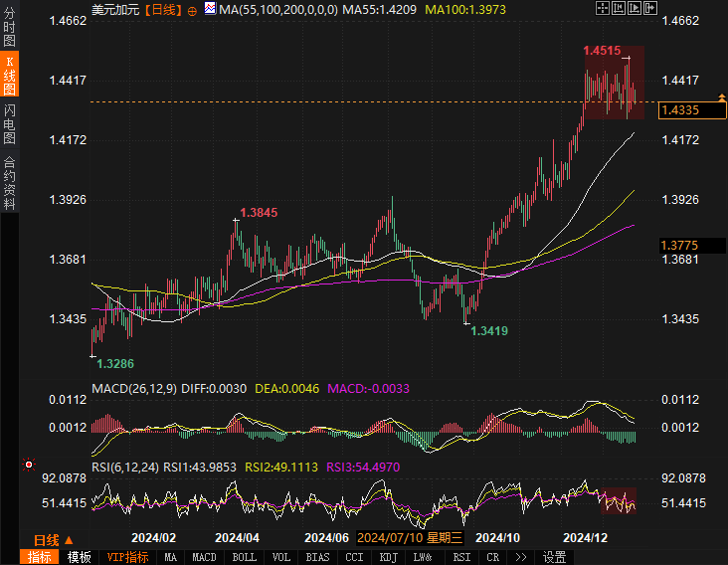Open the 日线 period dropdown
Image resolution: width=728 pixels, height=565 pixels.
pyautogui.click(x=54, y=540)
